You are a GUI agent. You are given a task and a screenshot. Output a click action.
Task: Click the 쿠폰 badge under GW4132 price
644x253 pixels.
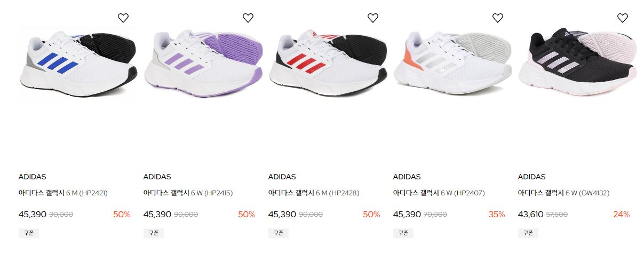coord(528,233)
